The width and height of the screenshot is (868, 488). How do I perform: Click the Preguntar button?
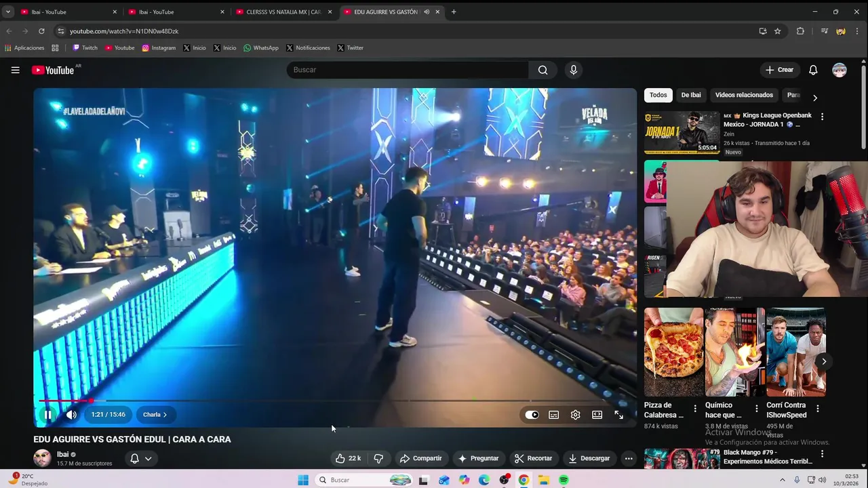click(x=478, y=458)
